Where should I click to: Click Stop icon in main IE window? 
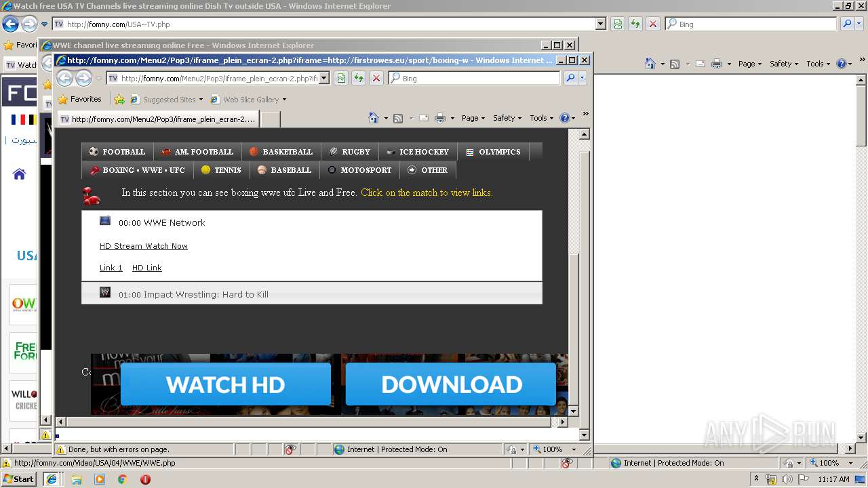[653, 24]
